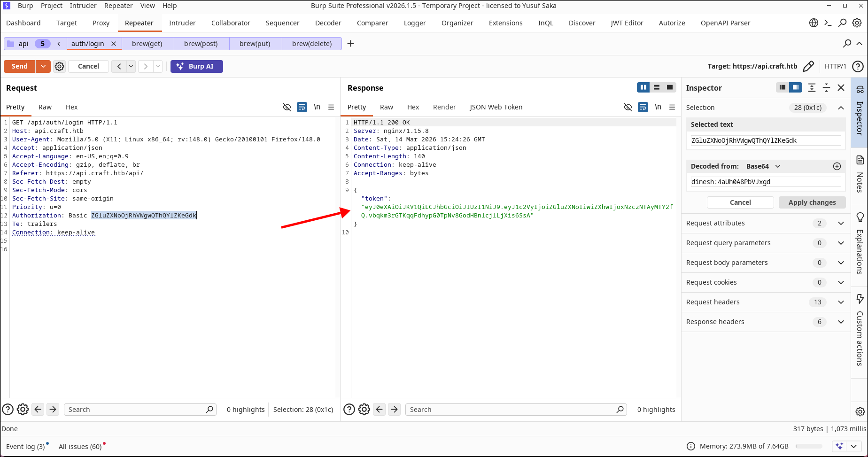Cancel the Inspector edit
Image resolution: width=868 pixels, height=457 pixels.
tap(740, 202)
